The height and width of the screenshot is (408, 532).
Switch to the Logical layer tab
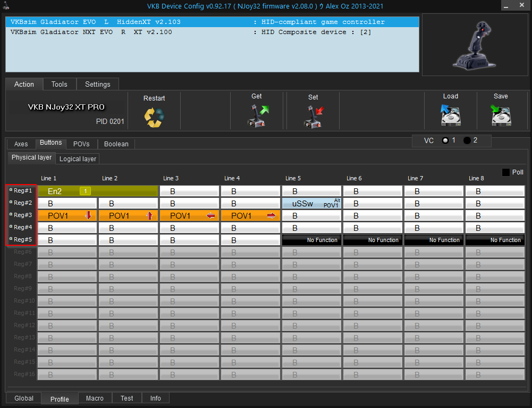(78, 159)
